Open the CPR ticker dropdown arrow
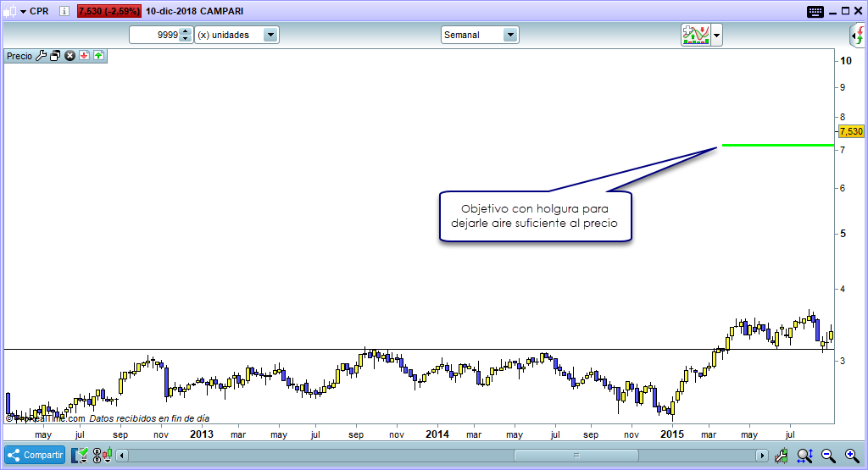This screenshot has width=868, height=470. point(23,12)
